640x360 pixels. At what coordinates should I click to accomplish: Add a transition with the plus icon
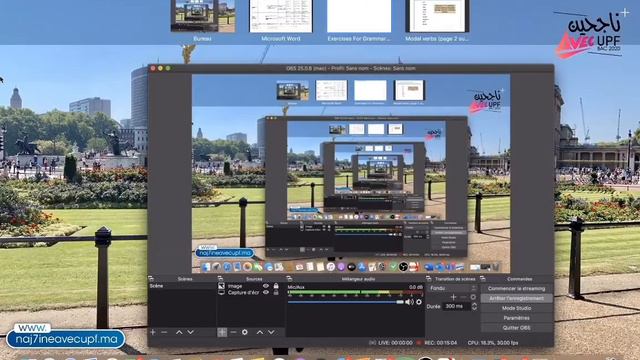(453, 297)
